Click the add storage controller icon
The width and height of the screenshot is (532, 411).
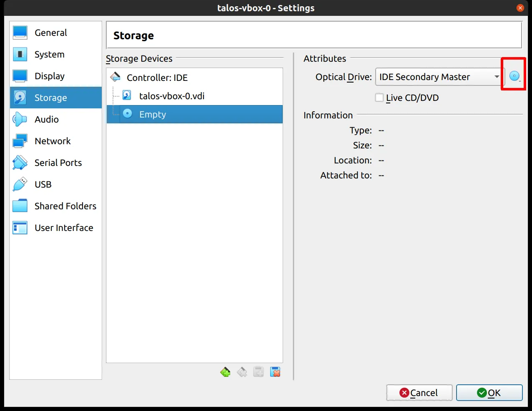tap(225, 372)
